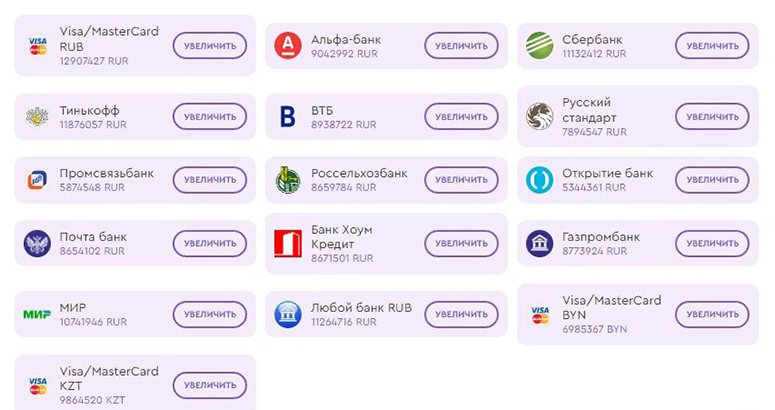The width and height of the screenshot is (775, 410).
Task: Click the Pochta Bank logo icon
Action: 37,243
